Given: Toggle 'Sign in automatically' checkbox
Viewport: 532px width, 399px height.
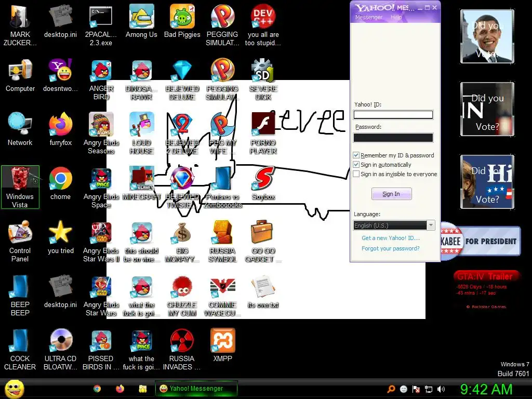Looking at the screenshot, I should coord(356,165).
